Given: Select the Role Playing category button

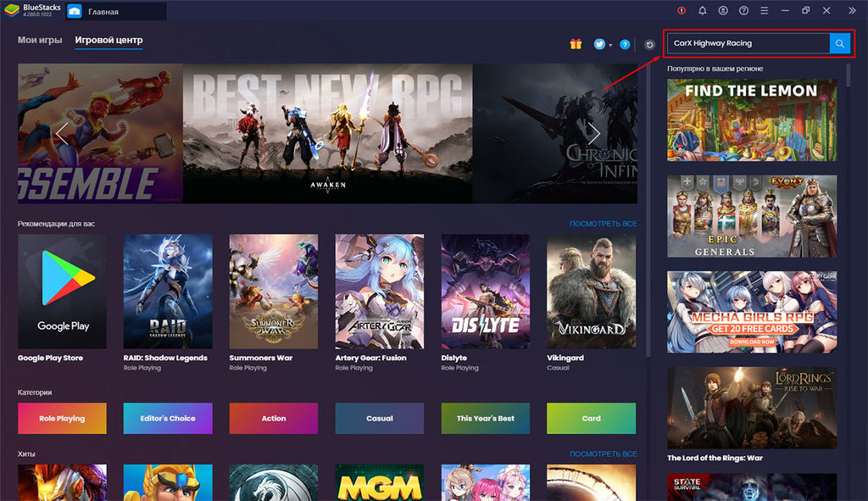Looking at the screenshot, I should 62,419.
